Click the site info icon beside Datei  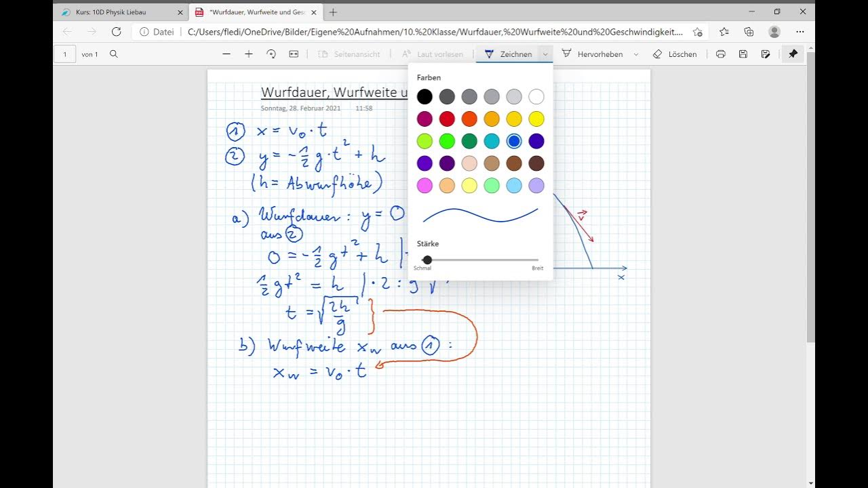coord(144,32)
